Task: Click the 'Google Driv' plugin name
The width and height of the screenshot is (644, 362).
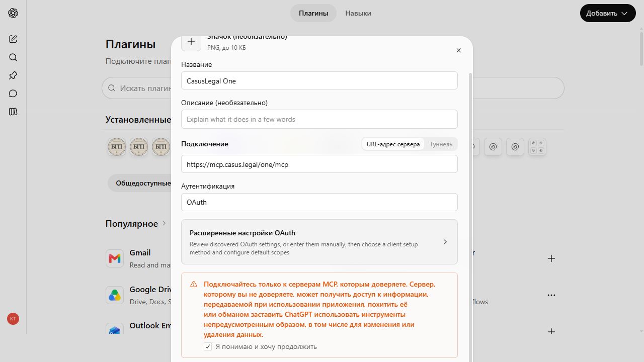Action: tap(150, 289)
